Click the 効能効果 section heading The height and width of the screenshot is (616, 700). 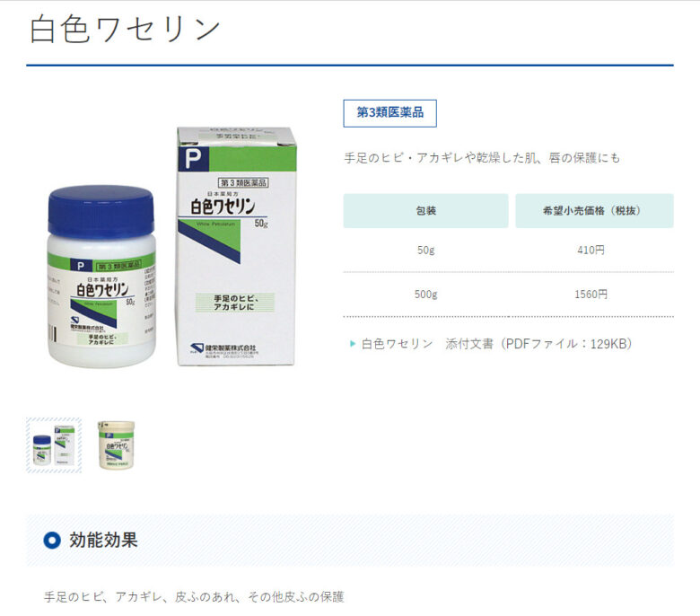103,540
